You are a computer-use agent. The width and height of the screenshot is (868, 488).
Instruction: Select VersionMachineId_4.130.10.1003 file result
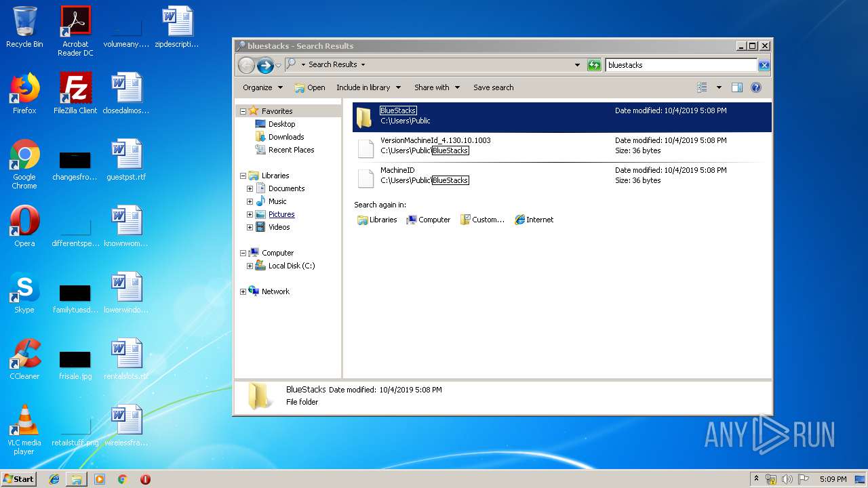[561, 147]
